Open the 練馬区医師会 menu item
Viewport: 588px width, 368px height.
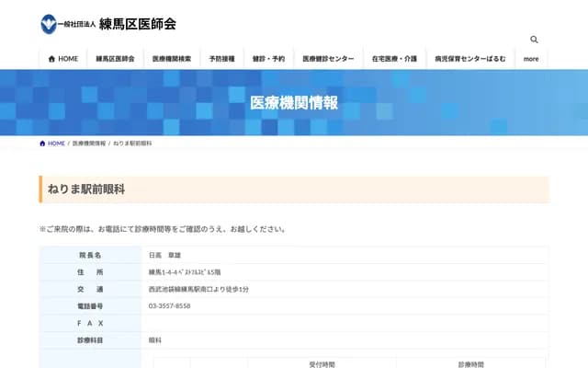pos(115,58)
